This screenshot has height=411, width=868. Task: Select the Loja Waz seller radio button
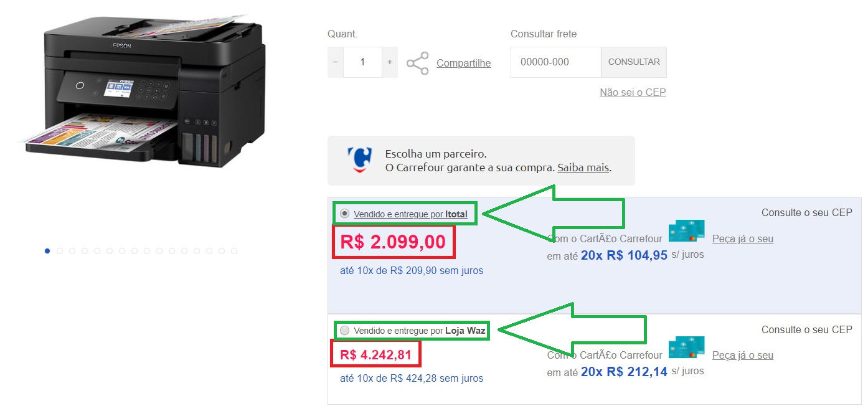pyautogui.click(x=344, y=331)
